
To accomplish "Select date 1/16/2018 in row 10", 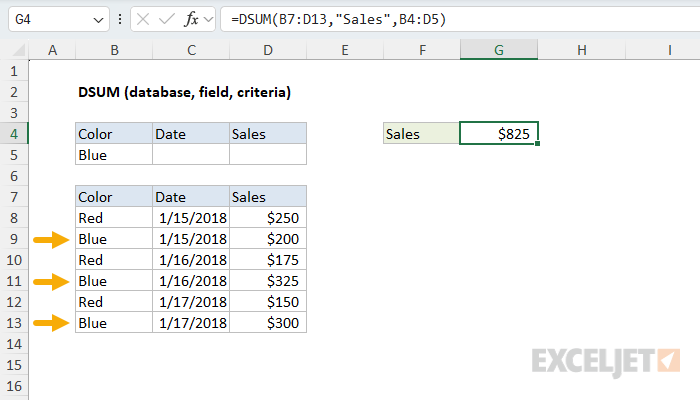I will point(191,259).
